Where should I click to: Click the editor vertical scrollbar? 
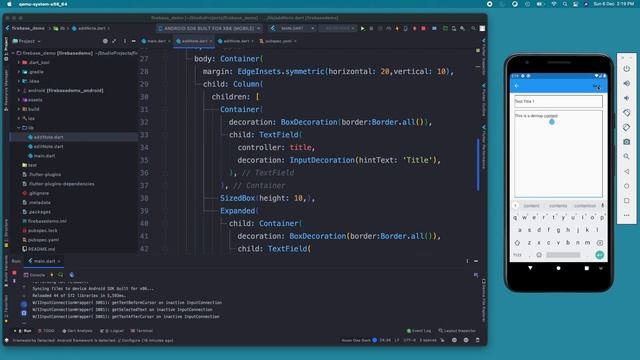point(478,165)
